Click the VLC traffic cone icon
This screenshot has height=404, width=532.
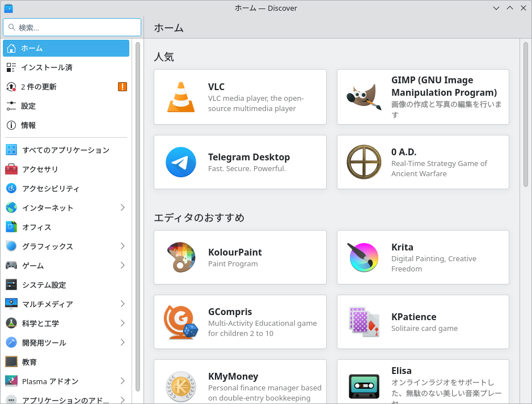tap(181, 97)
